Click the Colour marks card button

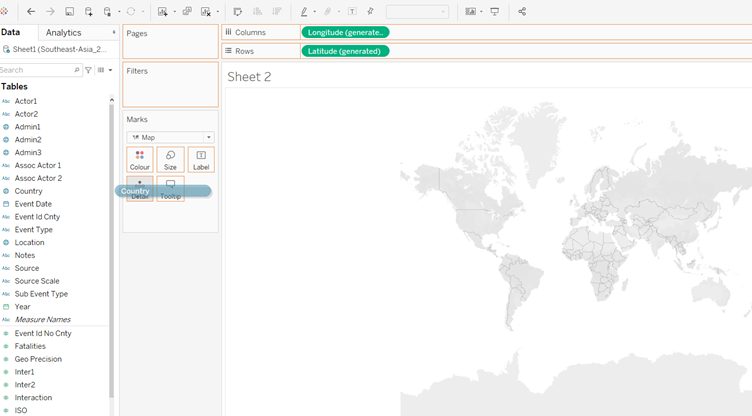[x=140, y=160]
